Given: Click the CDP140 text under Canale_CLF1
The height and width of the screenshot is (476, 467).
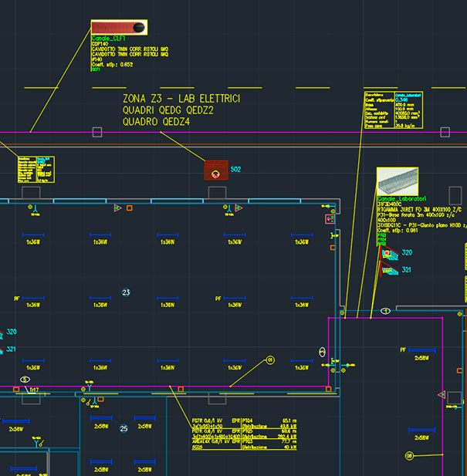Looking at the screenshot, I should point(100,44).
